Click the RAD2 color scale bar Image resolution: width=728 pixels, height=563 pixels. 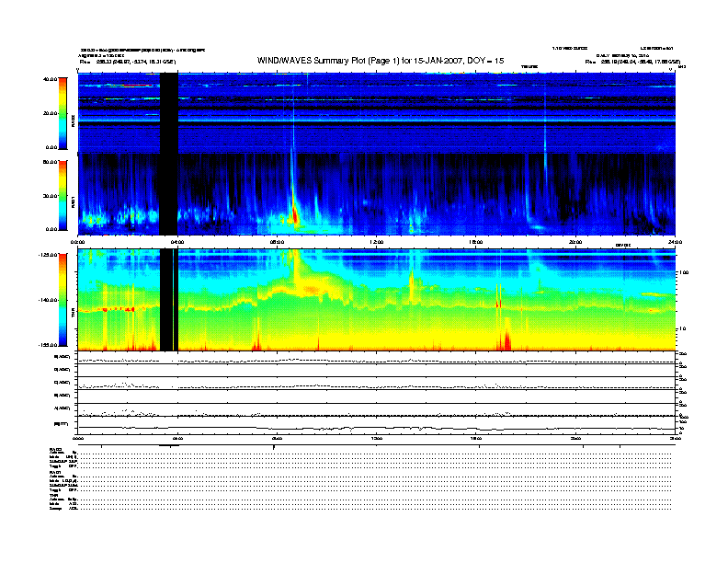[63, 113]
